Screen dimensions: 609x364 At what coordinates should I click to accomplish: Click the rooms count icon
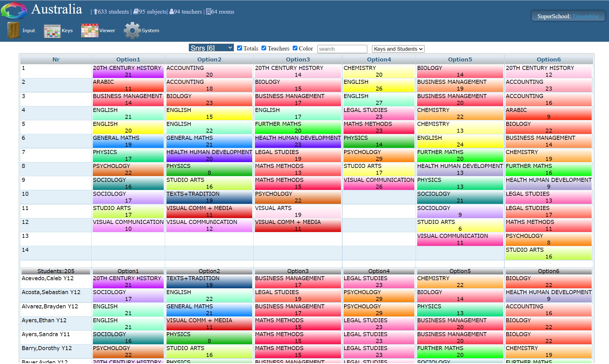coord(209,12)
